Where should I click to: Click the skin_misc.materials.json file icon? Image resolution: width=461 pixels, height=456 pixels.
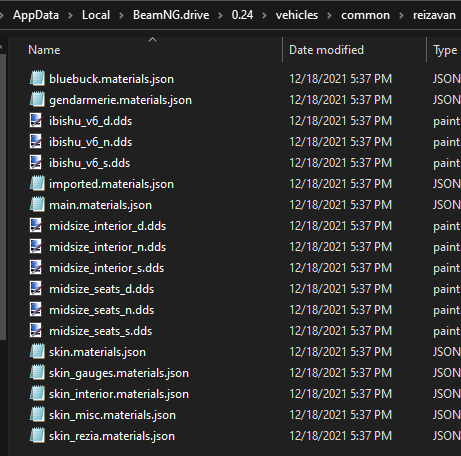37,414
